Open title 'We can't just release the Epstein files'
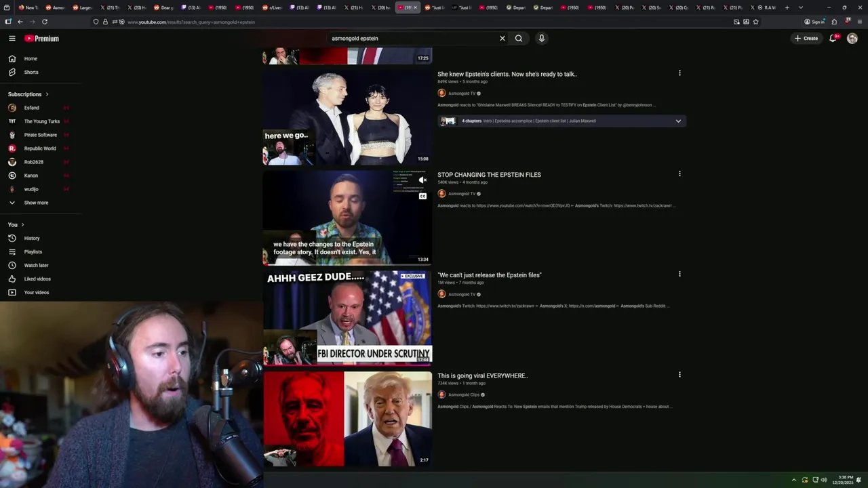The image size is (868, 488). click(x=489, y=275)
